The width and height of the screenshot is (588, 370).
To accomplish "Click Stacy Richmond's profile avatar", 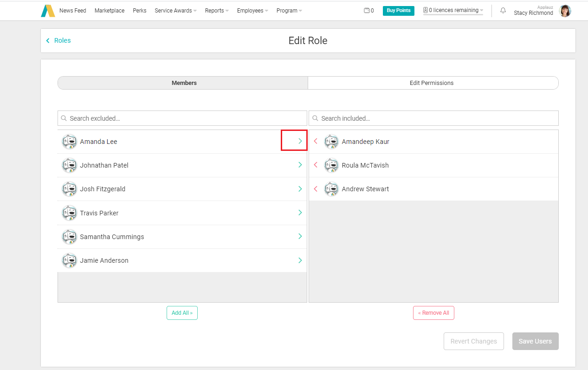I will (565, 11).
